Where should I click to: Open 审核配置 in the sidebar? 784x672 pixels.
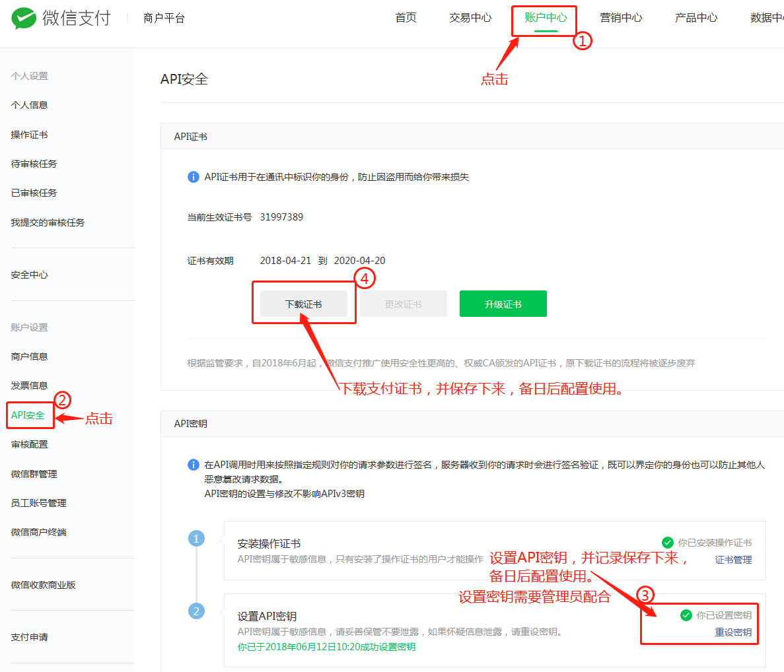pos(30,444)
